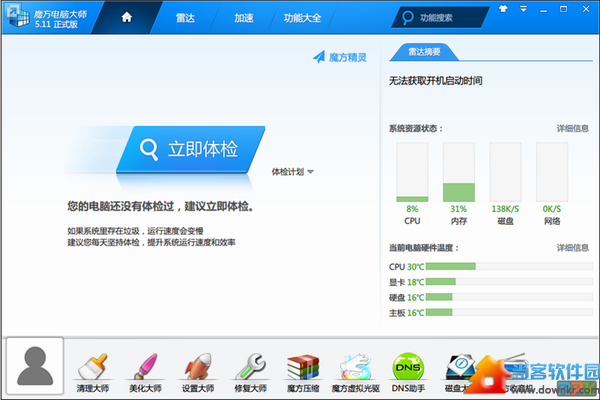Minimize the 魔方电脑大师 window

543,9
